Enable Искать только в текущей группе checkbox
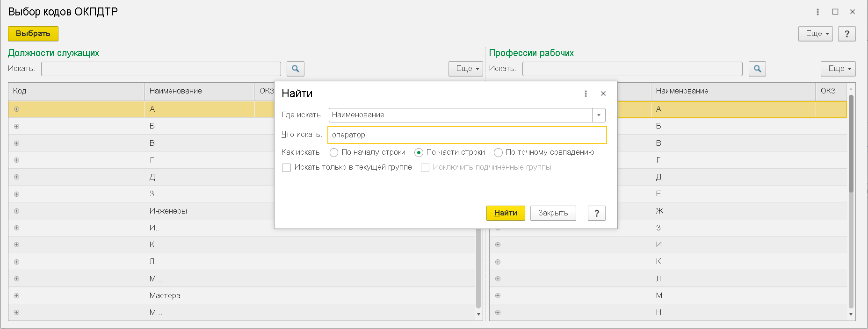Screen dimensions: 868x329 click(x=287, y=167)
